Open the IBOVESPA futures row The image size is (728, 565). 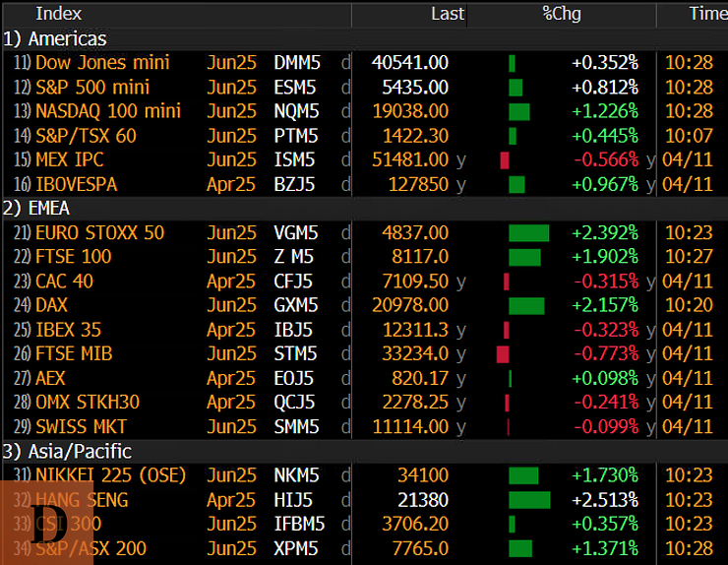point(364,184)
